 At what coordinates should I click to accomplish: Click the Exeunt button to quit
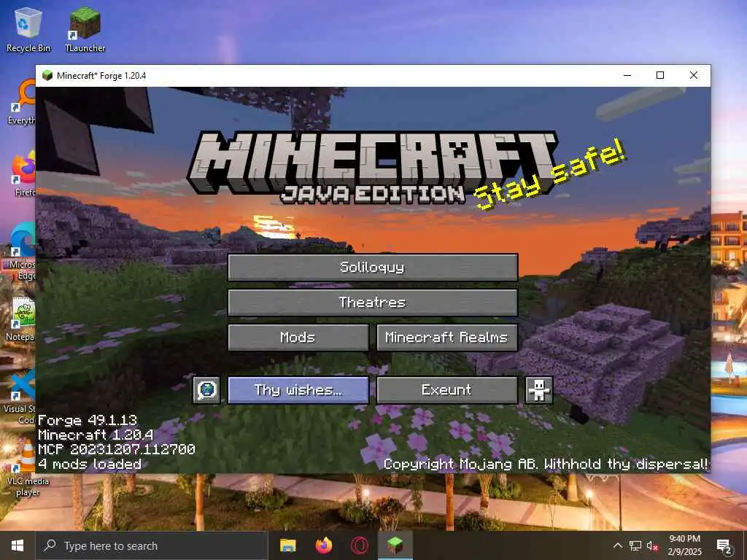tap(447, 390)
